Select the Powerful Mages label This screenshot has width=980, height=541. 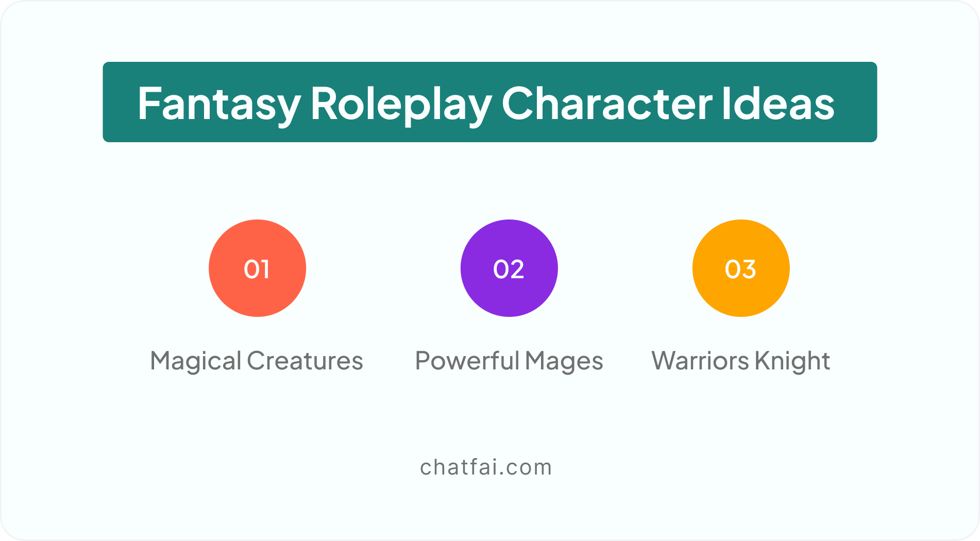[x=509, y=361]
